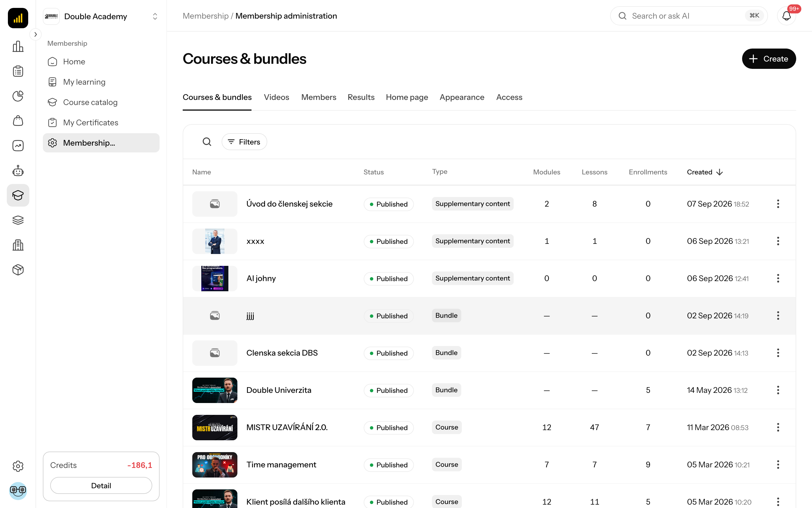This screenshot has height=508, width=812.
Task: Click the app logo at top left
Action: point(18,18)
